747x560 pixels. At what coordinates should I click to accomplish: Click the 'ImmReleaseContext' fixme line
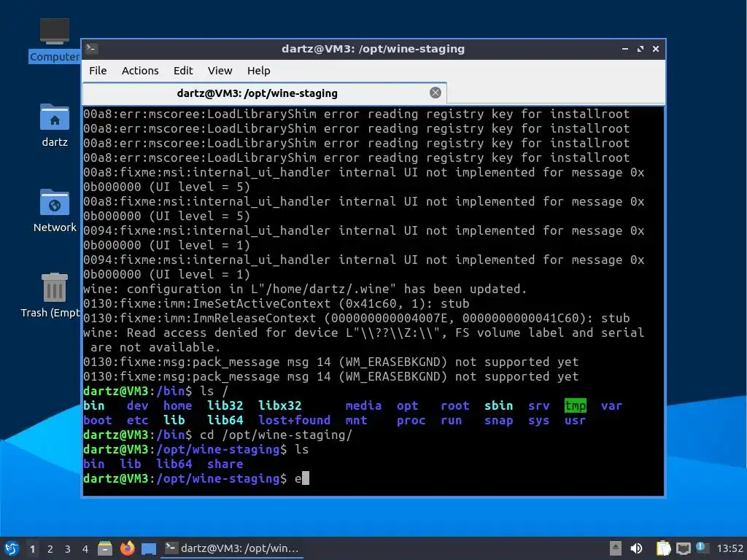pyautogui.click(x=356, y=318)
